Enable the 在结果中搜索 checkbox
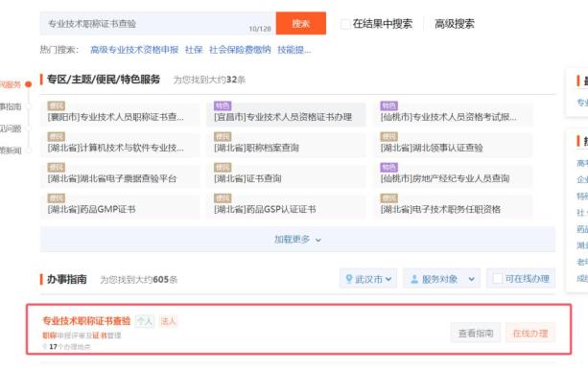Screen dimensions: 588x371 (x=345, y=24)
